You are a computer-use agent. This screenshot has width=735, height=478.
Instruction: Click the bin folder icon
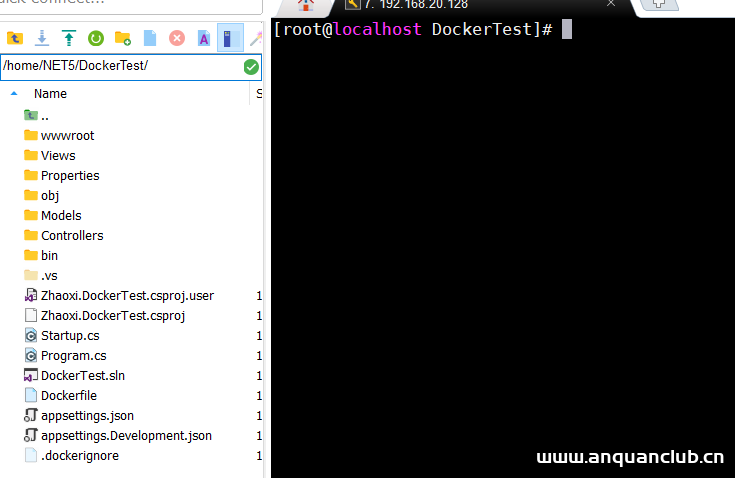click(x=31, y=255)
